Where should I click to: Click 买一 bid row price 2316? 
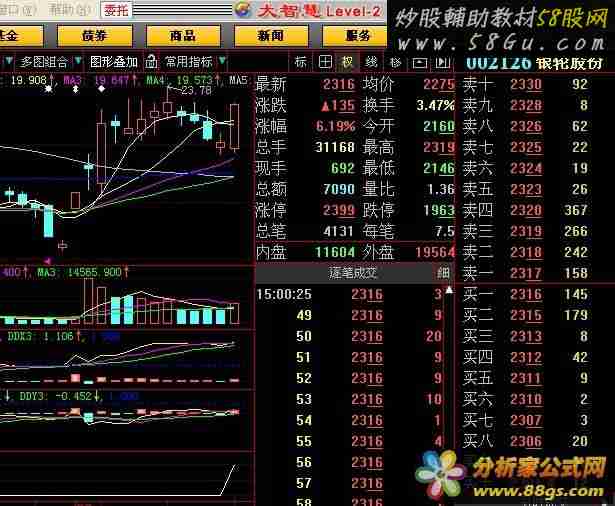[x=526, y=294]
